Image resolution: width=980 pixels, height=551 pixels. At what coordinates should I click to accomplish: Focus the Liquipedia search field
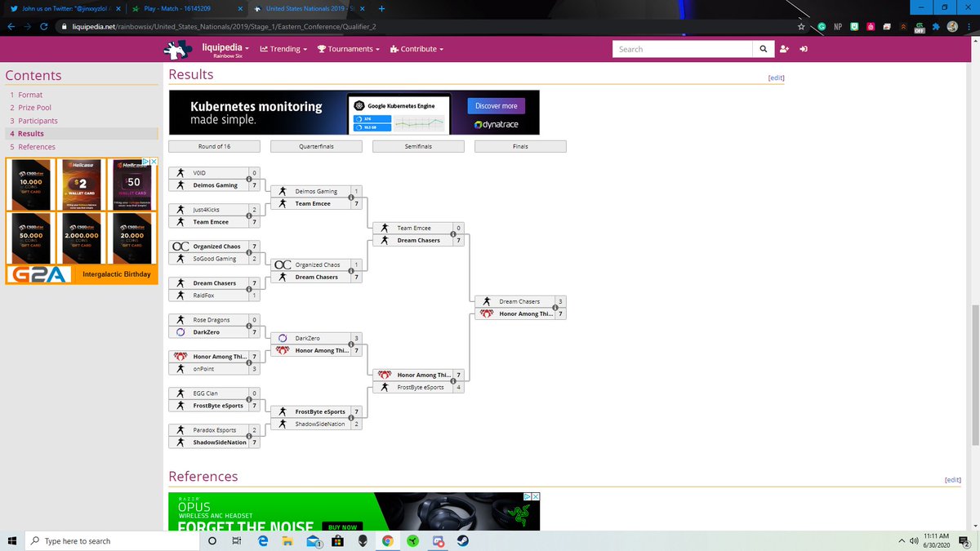tap(682, 49)
